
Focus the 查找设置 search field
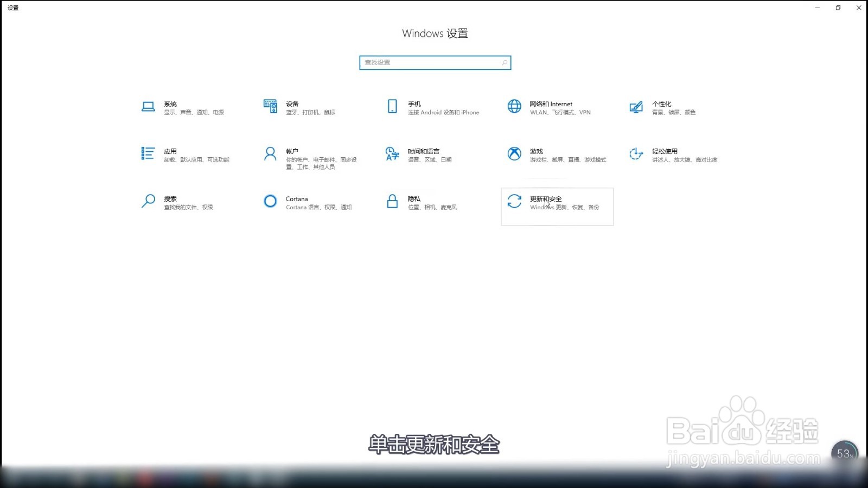pos(435,63)
